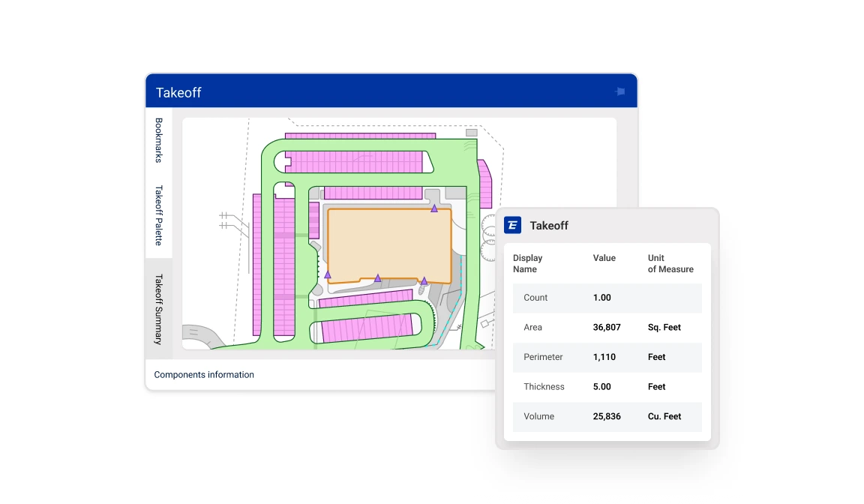Click the purple triangle marker at building's bottom right
The height and width of the screenshot is (504, 864).
[x=424, y=281]
